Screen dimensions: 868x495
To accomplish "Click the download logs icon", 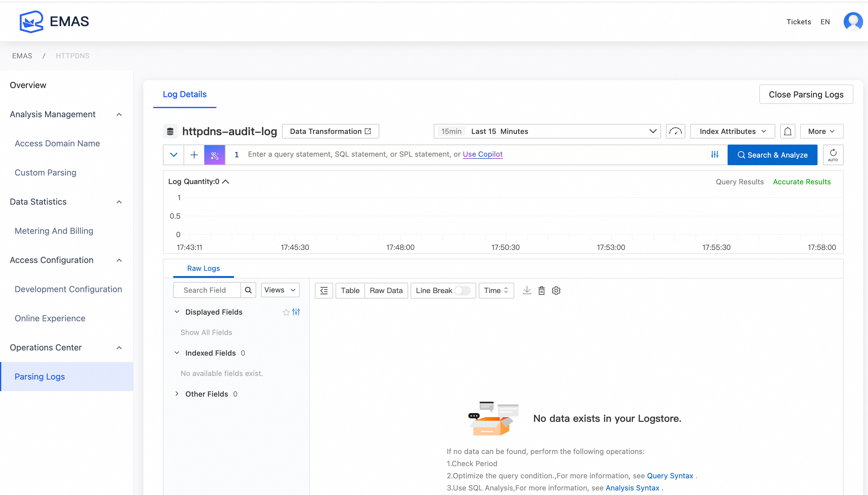I will coord(526,290).
